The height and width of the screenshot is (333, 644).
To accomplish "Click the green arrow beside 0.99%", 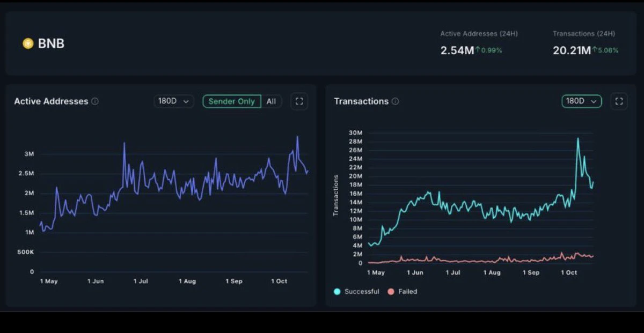I will pos(477,50).
